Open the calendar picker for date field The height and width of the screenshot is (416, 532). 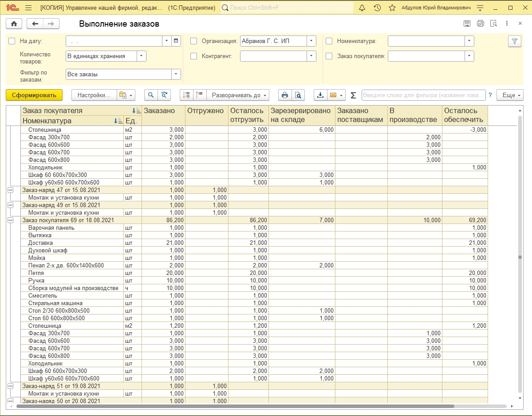pos(176,41)
